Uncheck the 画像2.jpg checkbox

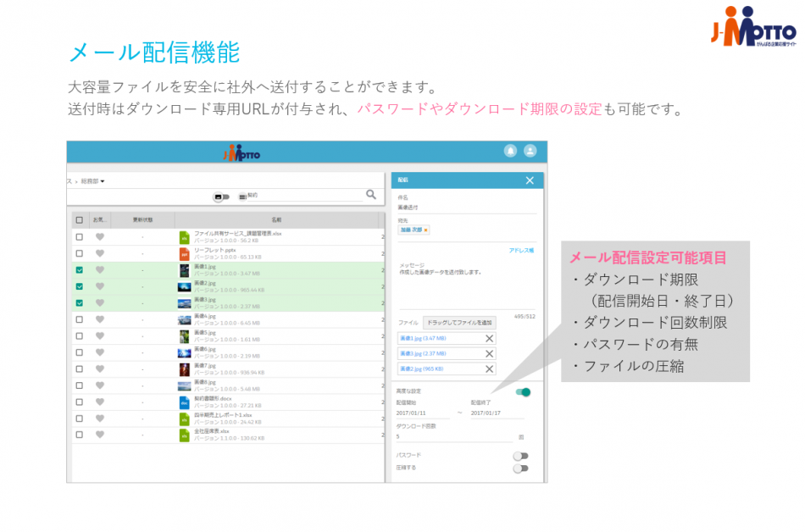pos(79,286)
